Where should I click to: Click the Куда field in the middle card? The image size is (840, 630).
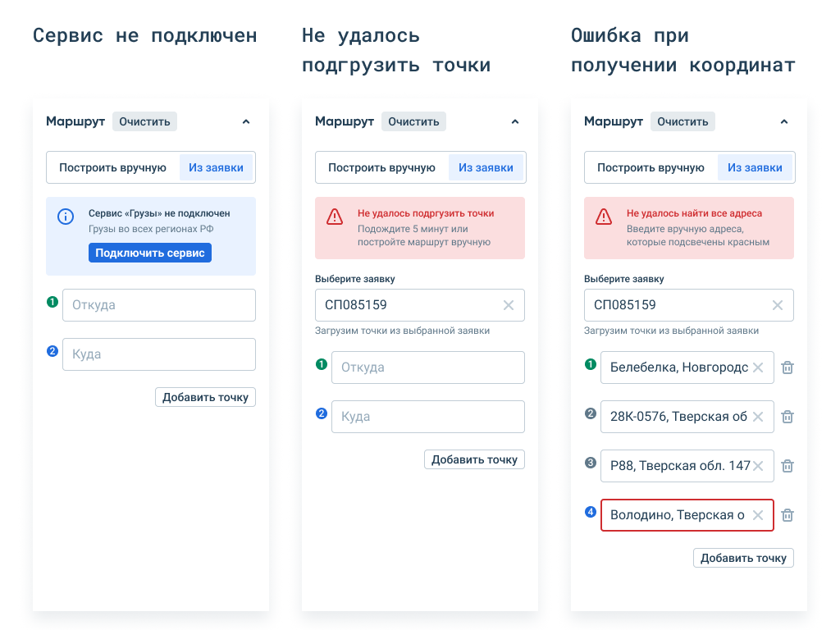427,417
